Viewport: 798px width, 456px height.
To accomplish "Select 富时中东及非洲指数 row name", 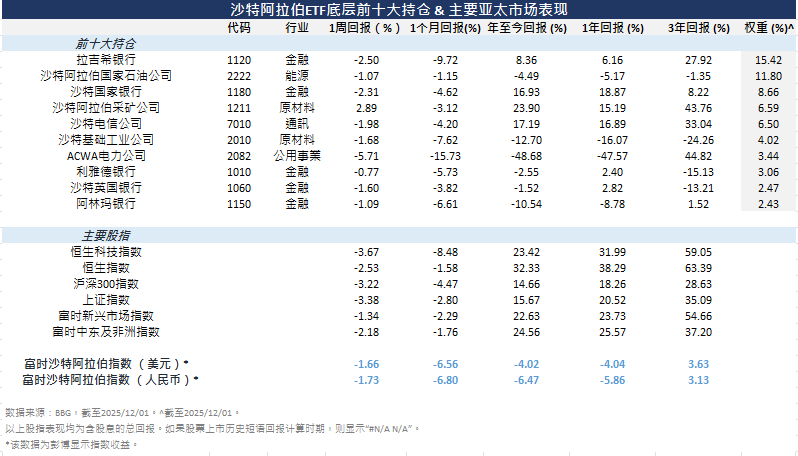I will click(106, 332).
